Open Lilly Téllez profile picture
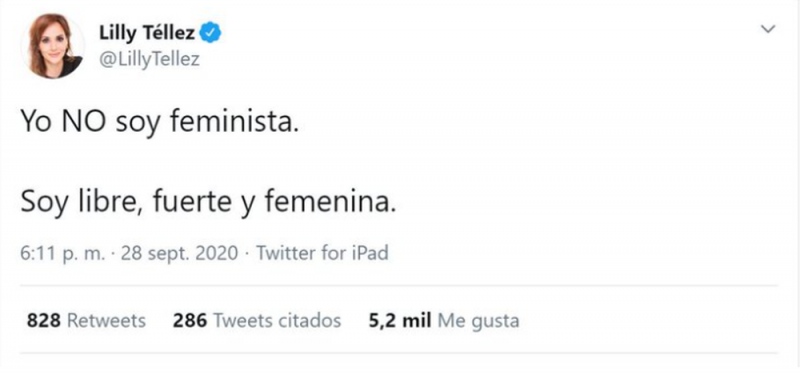 [x=53, y=46]
